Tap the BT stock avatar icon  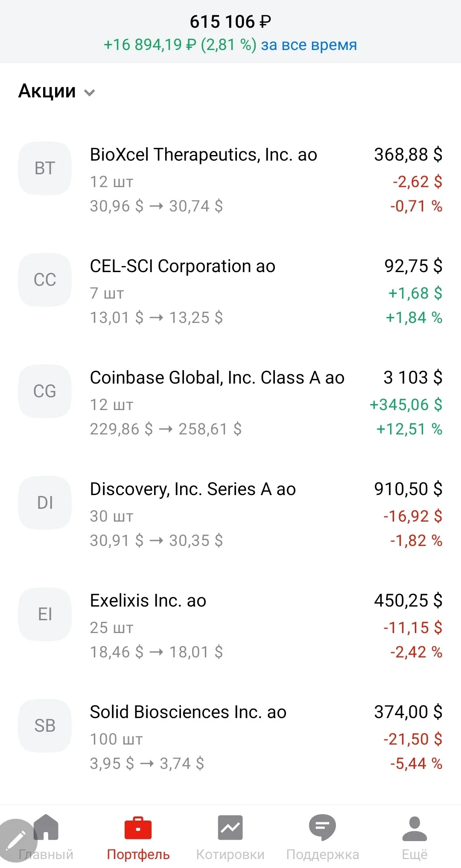coord(45,168)
